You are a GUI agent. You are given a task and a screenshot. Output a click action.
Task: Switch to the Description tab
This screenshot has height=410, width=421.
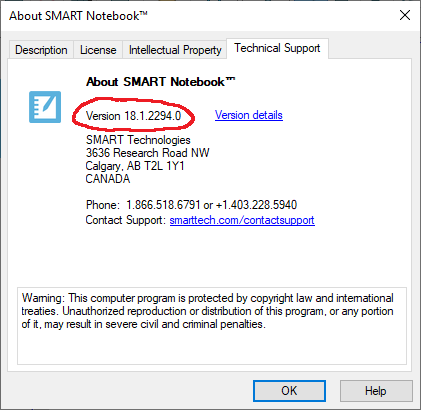[41, 50]
